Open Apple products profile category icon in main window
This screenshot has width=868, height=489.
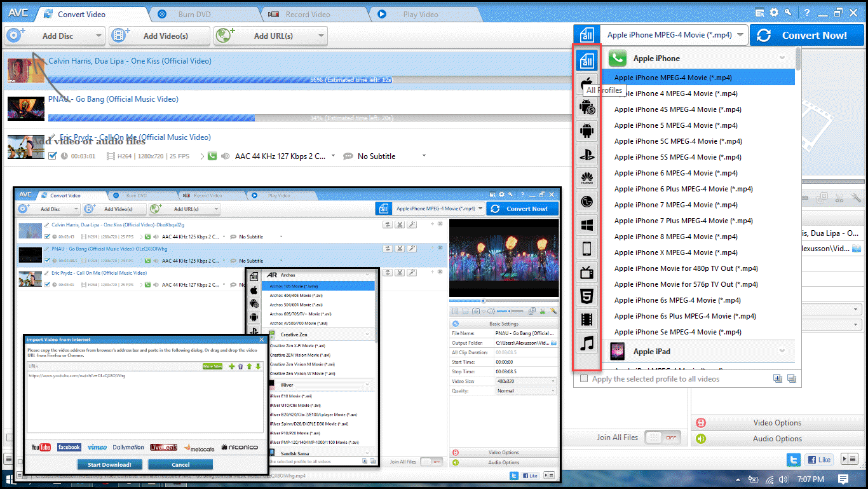coord(587,83)
